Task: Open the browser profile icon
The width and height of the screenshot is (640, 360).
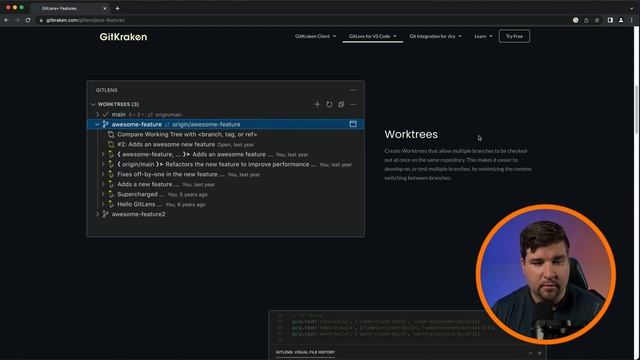Action: coord(621,20)
